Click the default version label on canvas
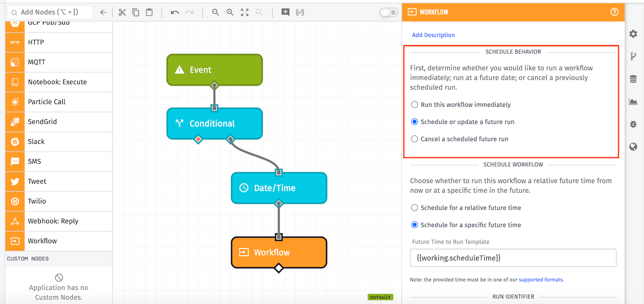 (x=380, y=297)
